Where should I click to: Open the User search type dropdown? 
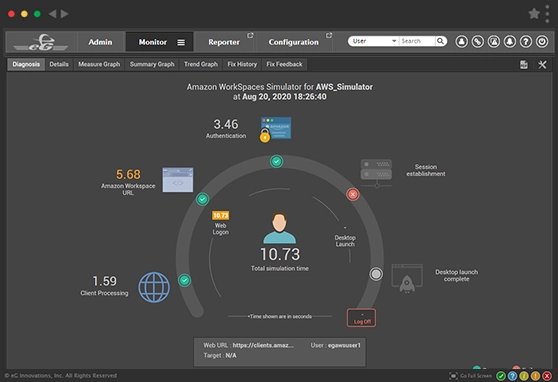coord(374,41)
